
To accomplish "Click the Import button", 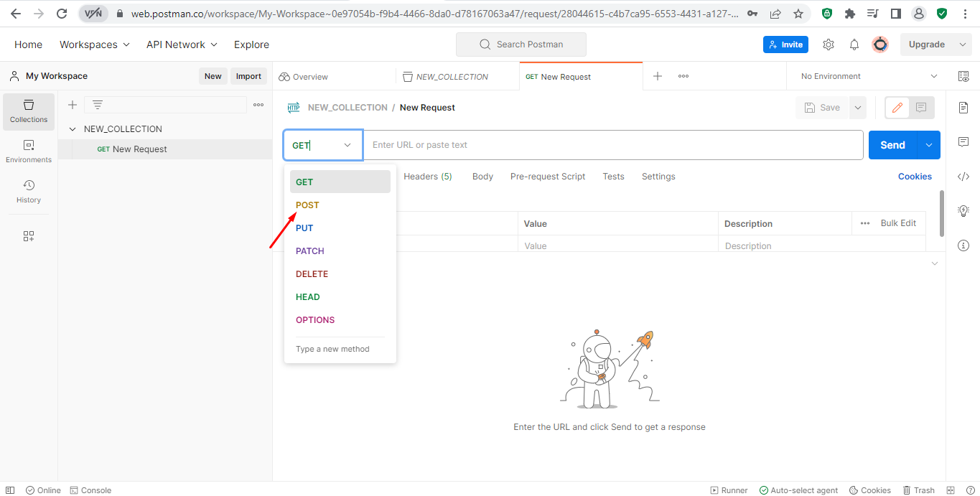I will (x=249, y=76).
